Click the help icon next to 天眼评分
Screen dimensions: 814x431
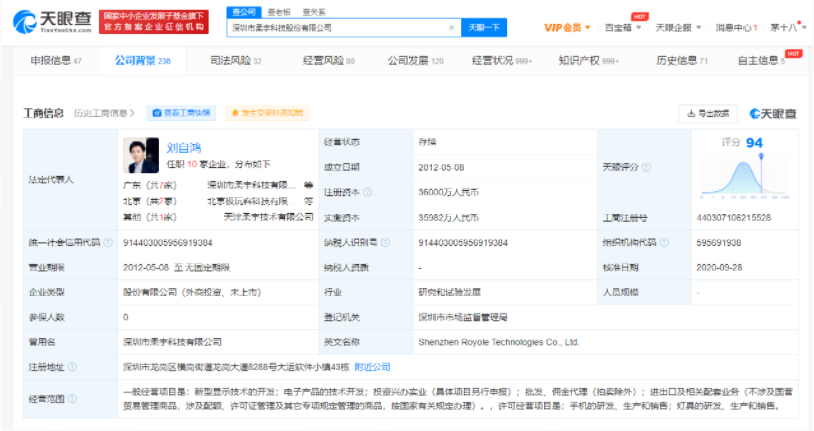coord(646,167)
